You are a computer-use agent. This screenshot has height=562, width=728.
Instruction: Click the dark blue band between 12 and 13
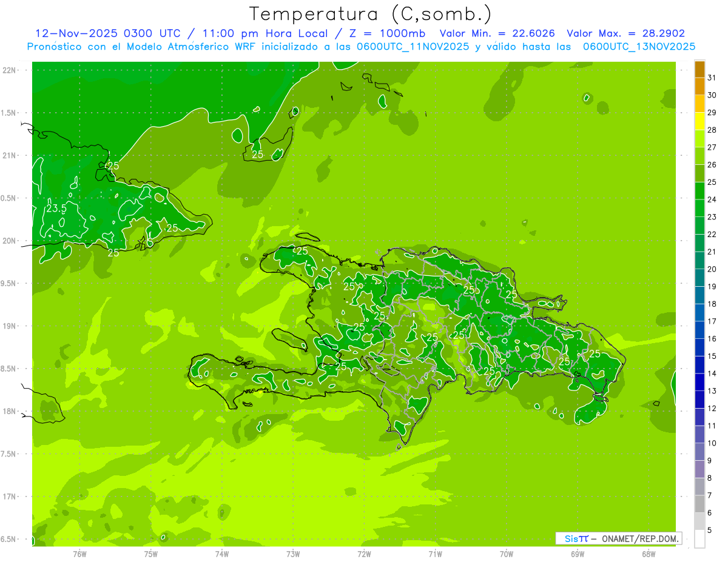pyautogui.click(x=699, y=400)
